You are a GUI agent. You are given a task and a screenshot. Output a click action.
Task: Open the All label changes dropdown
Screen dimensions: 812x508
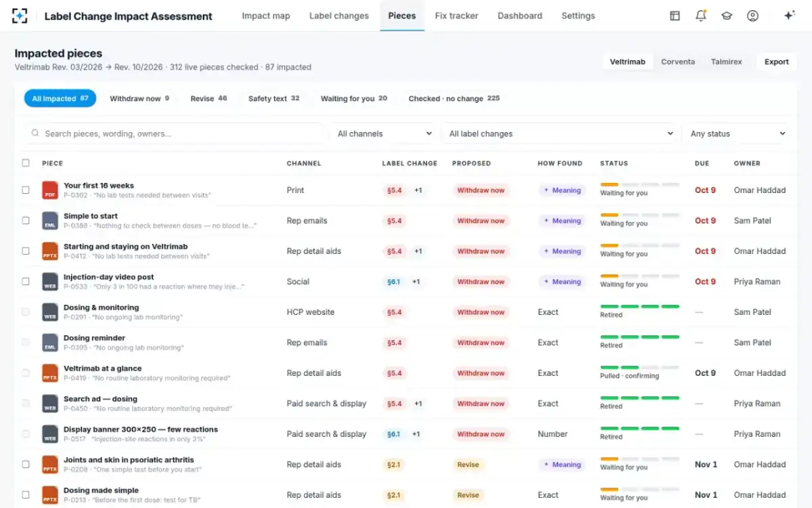click(x=560, y=133)
